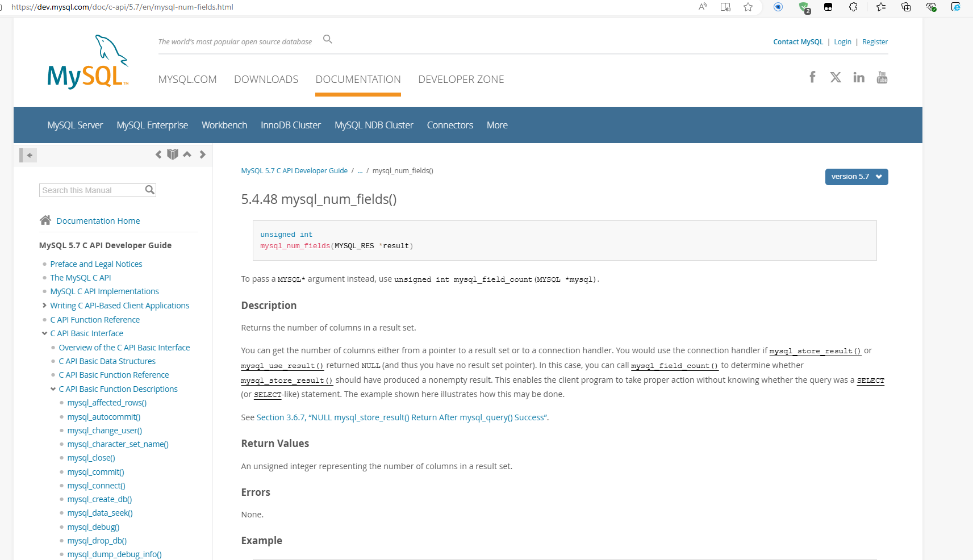Select MySQL NDB Cluster menu item
This screenshot has height=560, width=973.
pyautogui.click(x=374, y=125)
